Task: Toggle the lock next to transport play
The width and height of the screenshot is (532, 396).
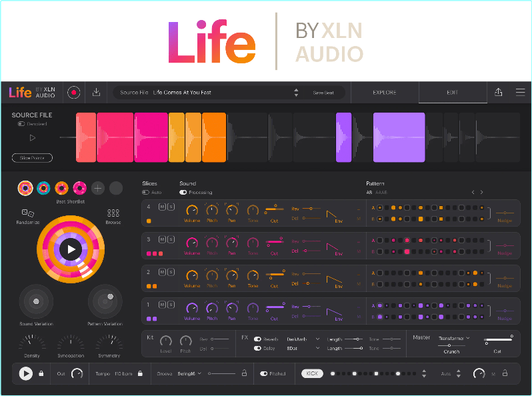Action: point(41,373)
